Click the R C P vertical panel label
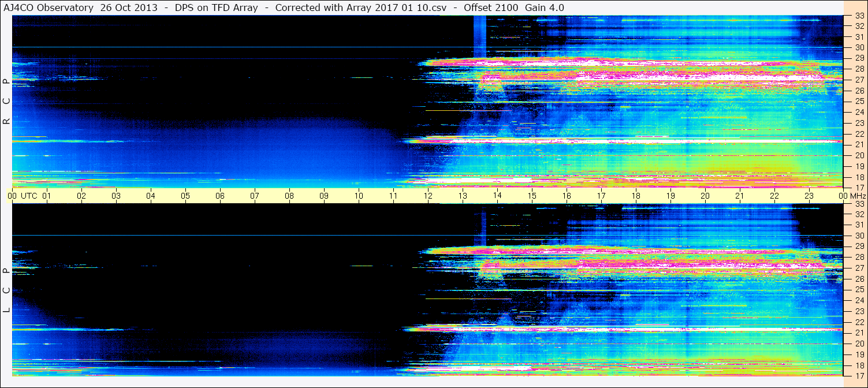 6,101
